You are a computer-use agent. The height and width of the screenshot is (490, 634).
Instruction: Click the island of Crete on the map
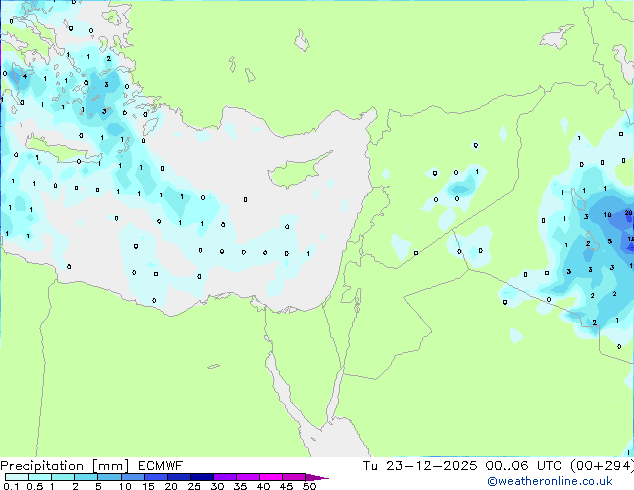click(63, 150)
